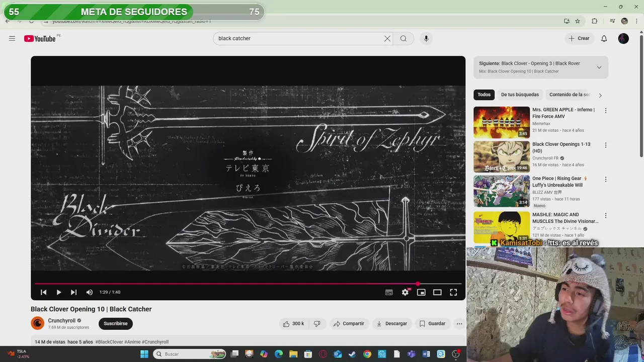The width and height of the screenshot is (644, 362).
Task: Skip to previous video in player
Action: point(43,292)
